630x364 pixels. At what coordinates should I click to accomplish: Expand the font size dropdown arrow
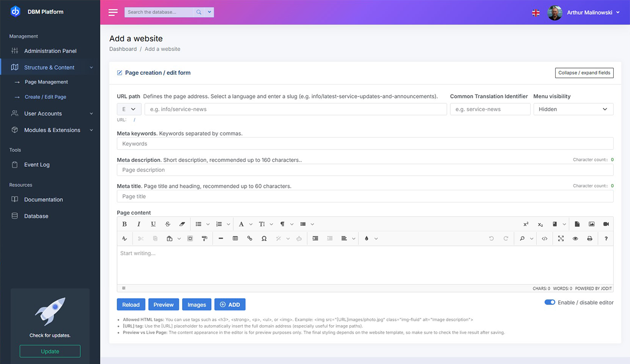click(x=272, y=224)
